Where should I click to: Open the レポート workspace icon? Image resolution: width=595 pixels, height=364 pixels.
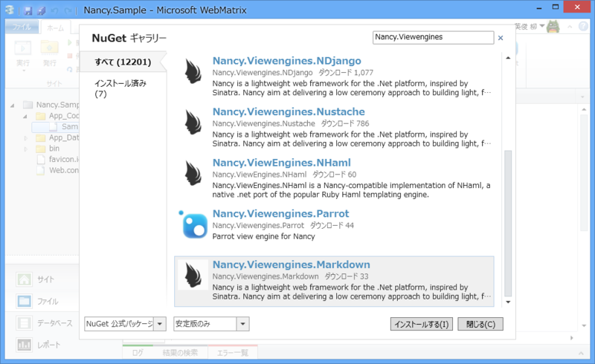coord(25,345)
